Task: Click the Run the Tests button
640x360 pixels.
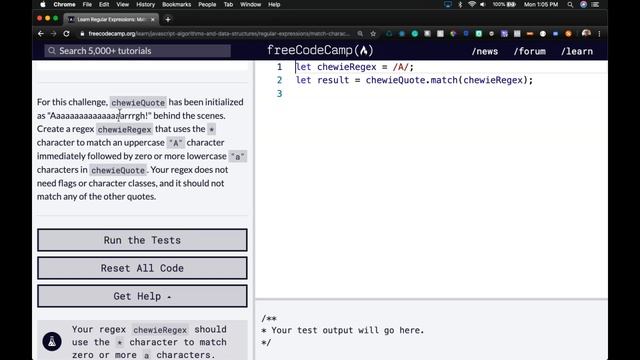Action: click(x=142, y=240)
